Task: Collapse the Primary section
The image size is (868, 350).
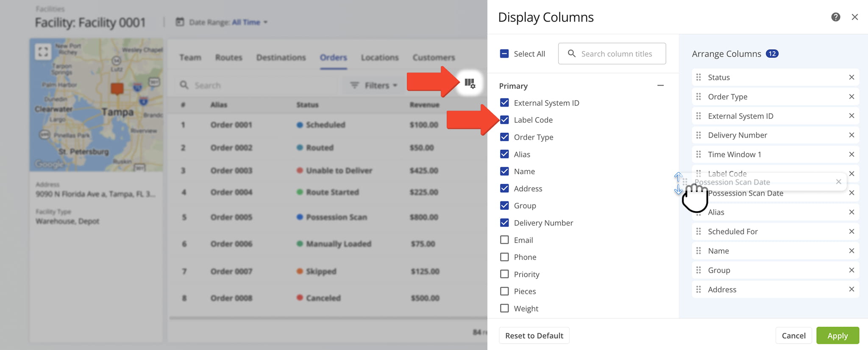Action: (x=660, y=86)
